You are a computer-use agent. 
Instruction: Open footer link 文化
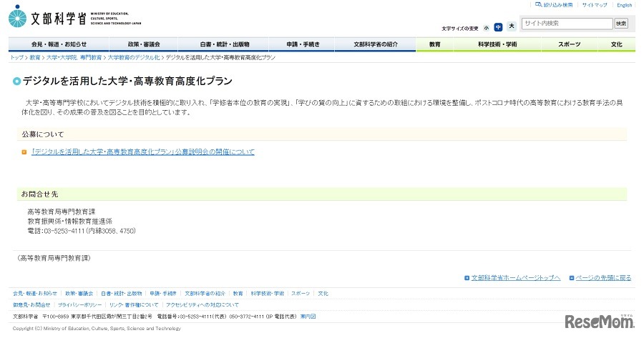click(x=323, y=293)
